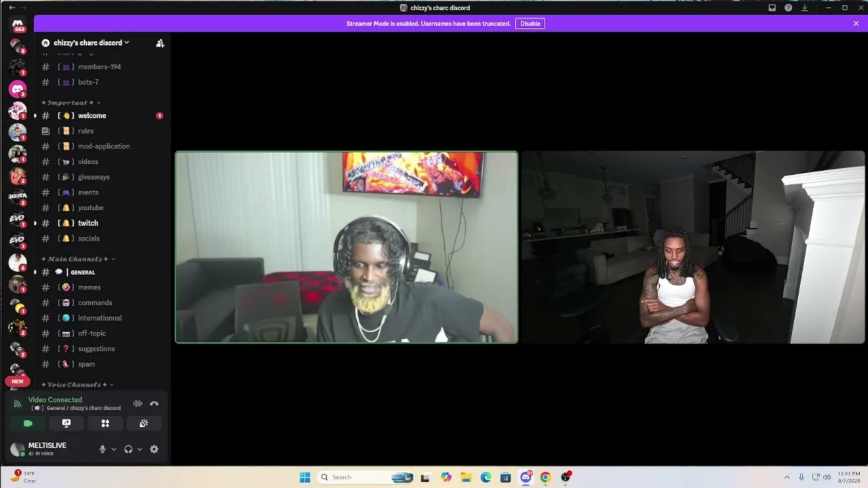Open noise suppression waveform icon

click(x=138, y=404)
